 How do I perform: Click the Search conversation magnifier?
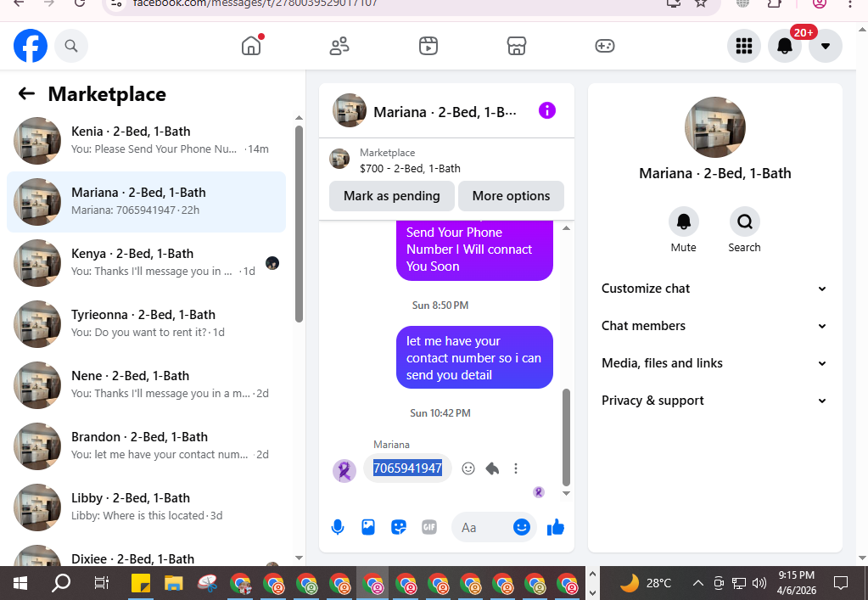pyautogui.click(x=745, y=222)
